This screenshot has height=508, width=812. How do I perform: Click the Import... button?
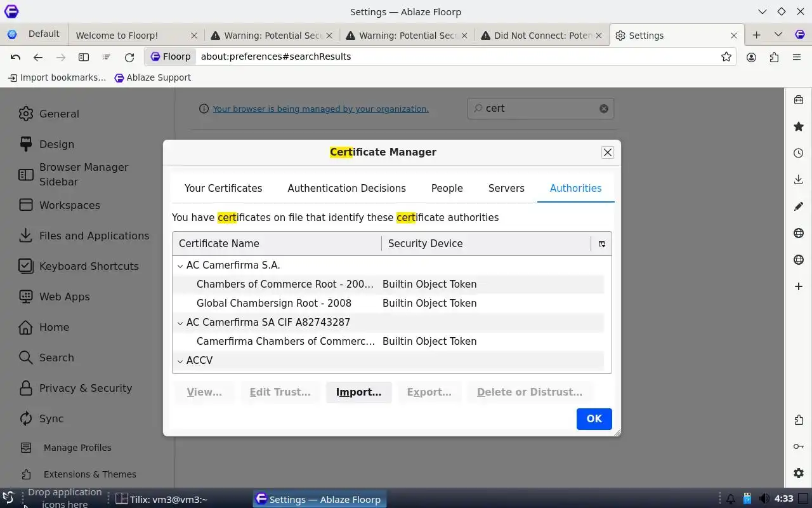click(359, 392)
